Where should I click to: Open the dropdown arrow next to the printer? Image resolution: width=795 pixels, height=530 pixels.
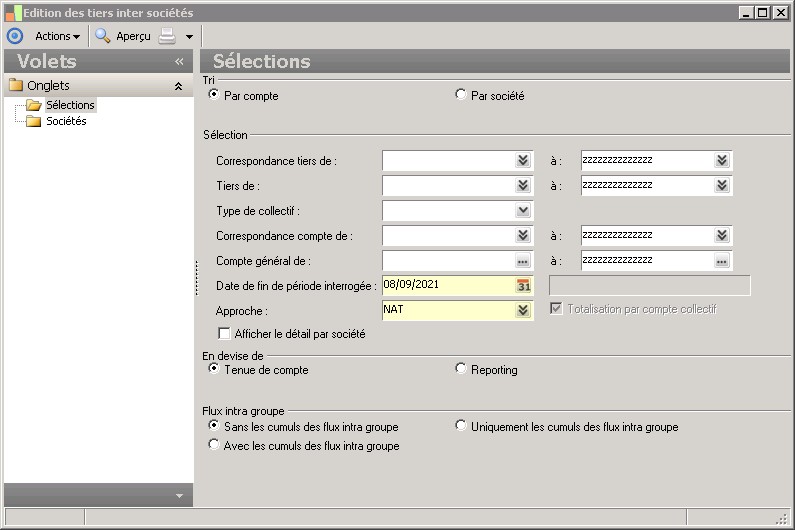189,37
